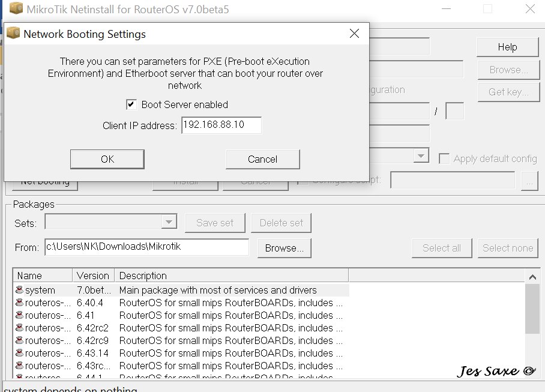Select the routeros 6.41 row description
The height and width of the screenshot is (392, 545).
tap(231, 315)
